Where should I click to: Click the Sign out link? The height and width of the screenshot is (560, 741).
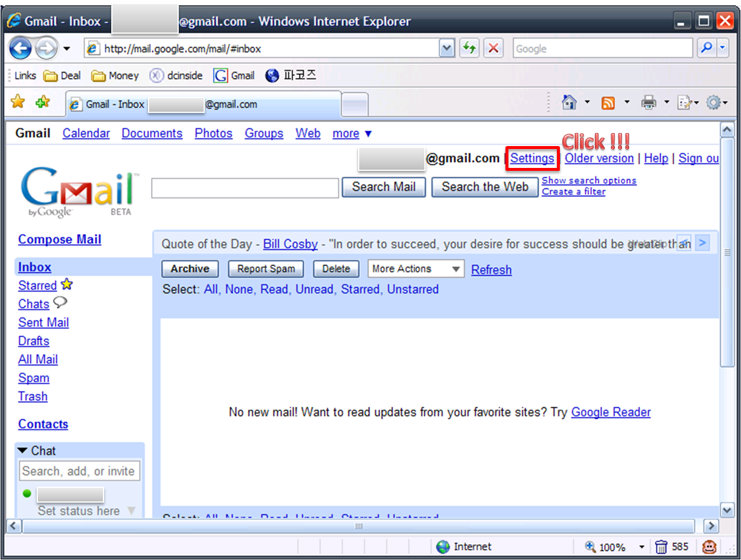pos(698,158)
